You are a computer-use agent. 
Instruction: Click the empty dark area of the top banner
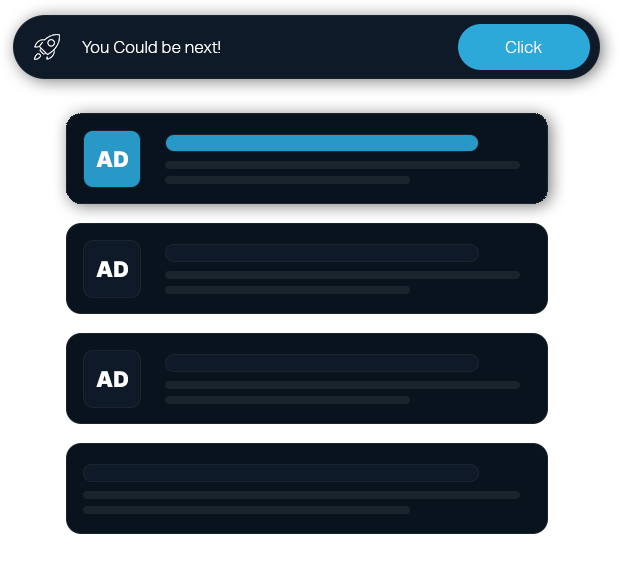340,47
